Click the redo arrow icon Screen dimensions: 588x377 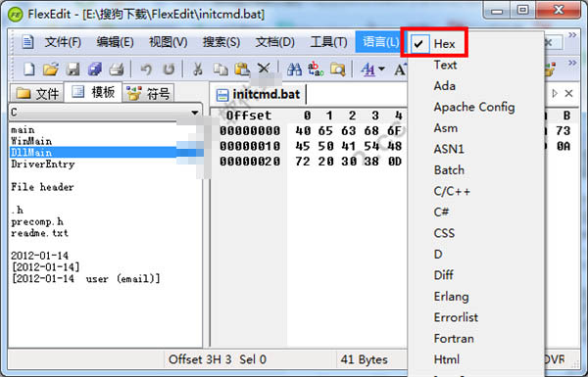coord(169,70)
